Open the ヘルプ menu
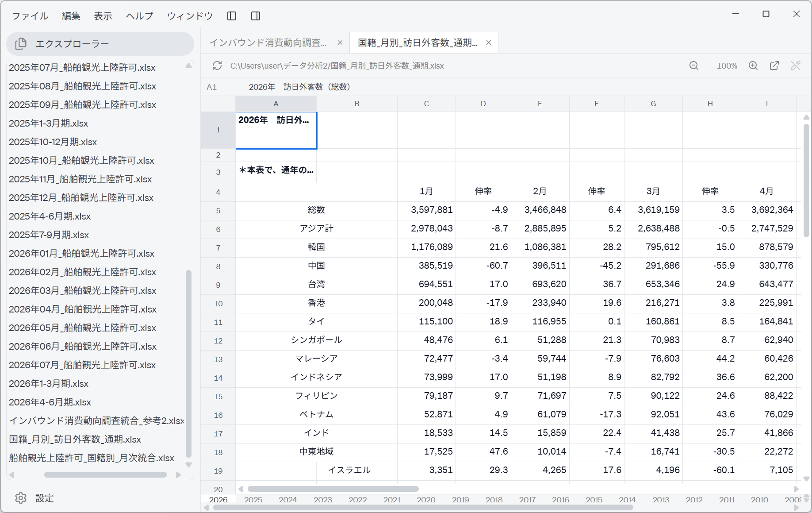Screen dimensions: 812x513 pos(140,16)
